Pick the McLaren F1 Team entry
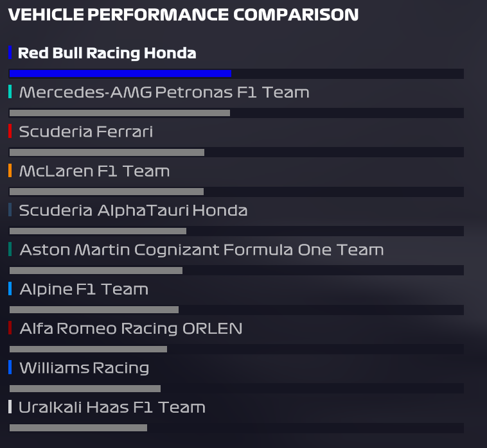The width and height of the screenshot is (487, 448). click(x=94, y=171)
